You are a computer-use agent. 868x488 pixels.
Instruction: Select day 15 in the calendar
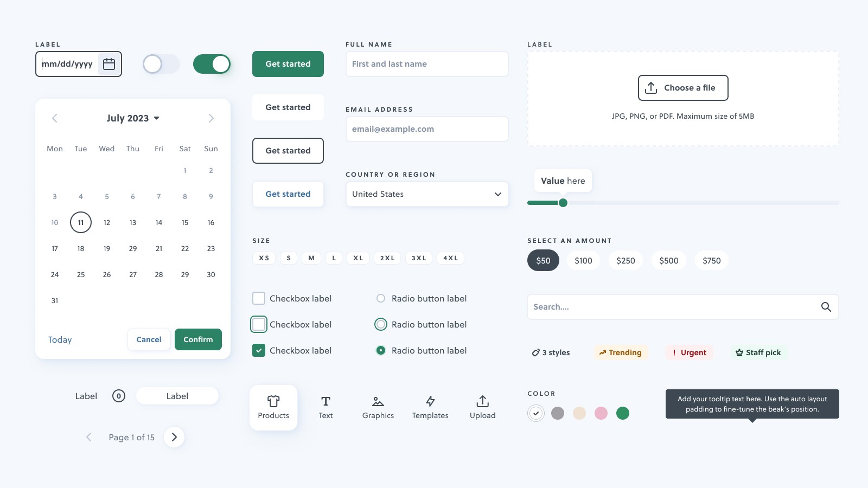coord(185,222)
